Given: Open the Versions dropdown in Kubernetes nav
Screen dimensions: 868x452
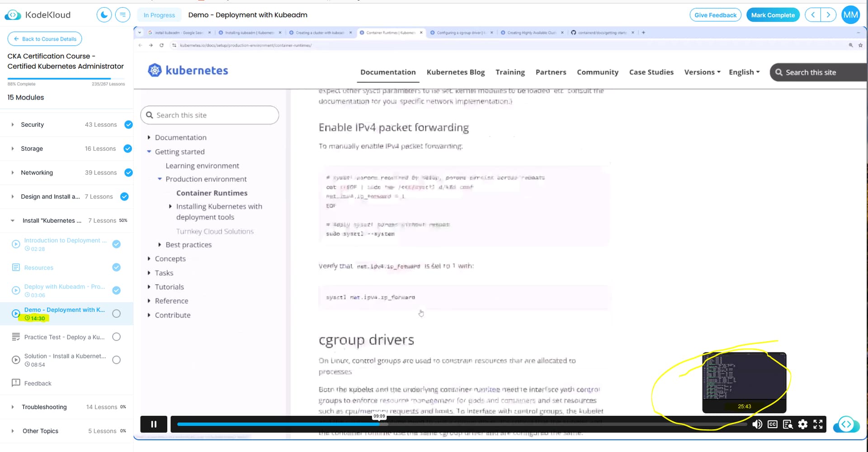Looking at the screenshot, I should (x=702, y=72).
